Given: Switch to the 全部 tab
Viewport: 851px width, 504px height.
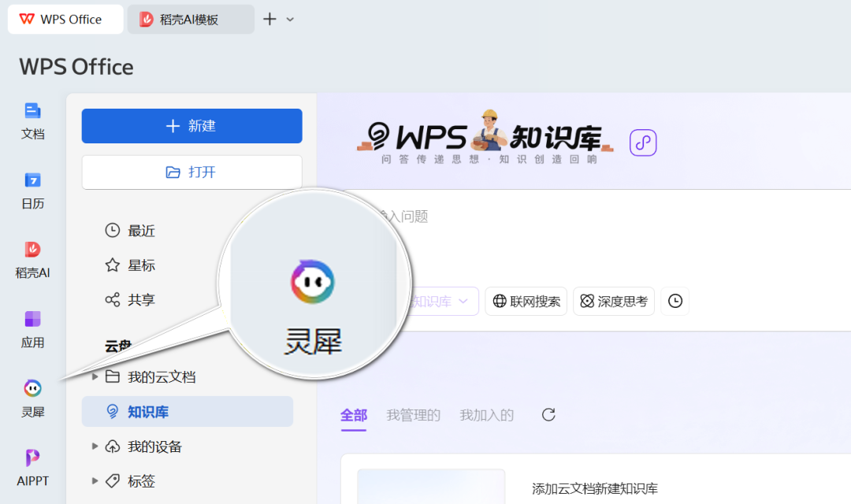Looking at the screenshot, I should point(354,416).
